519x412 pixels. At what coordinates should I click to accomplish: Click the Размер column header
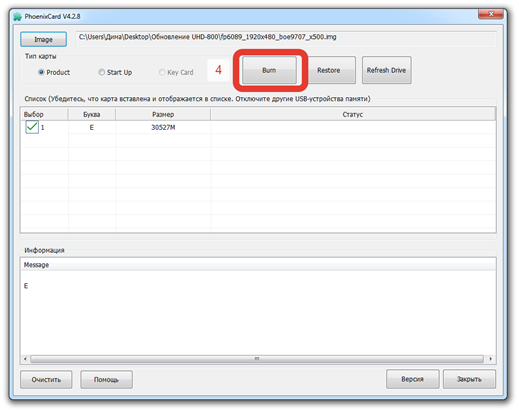163,114
